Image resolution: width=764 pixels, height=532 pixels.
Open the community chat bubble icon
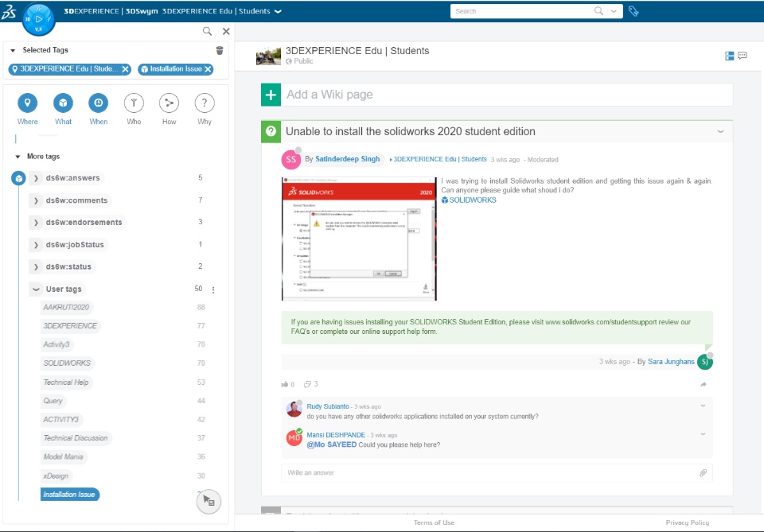tap(742, 56)
